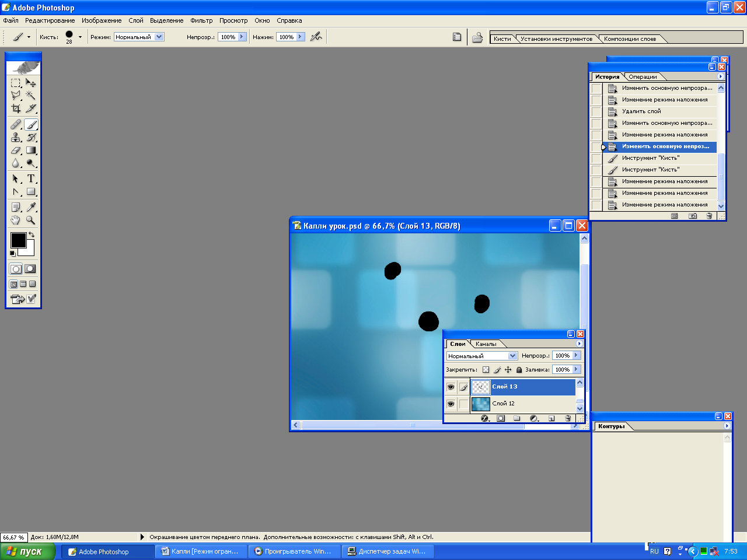Select the Polygonal Lasso tool
Image resolution: width=747 pixels, height=560 pixels.
click(x=16, y=95)
